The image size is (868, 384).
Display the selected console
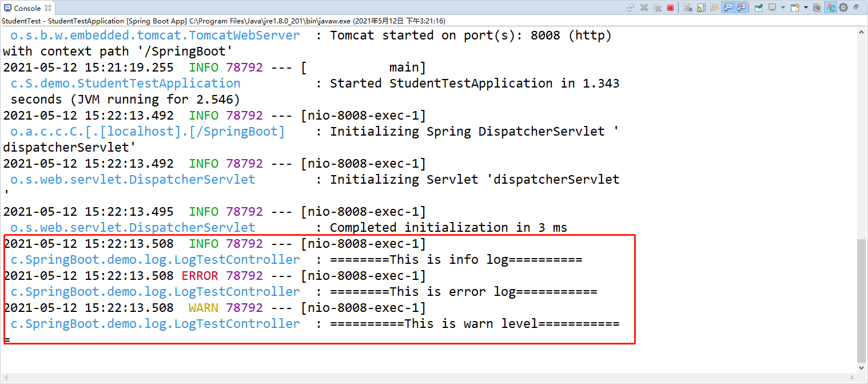point(773,7)
